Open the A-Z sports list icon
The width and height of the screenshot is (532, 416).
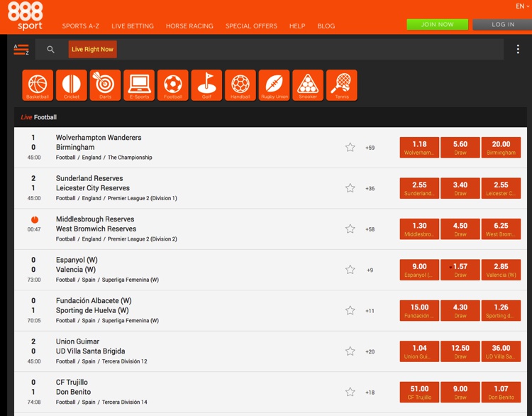pyautogui.click(x=21, y=50)
